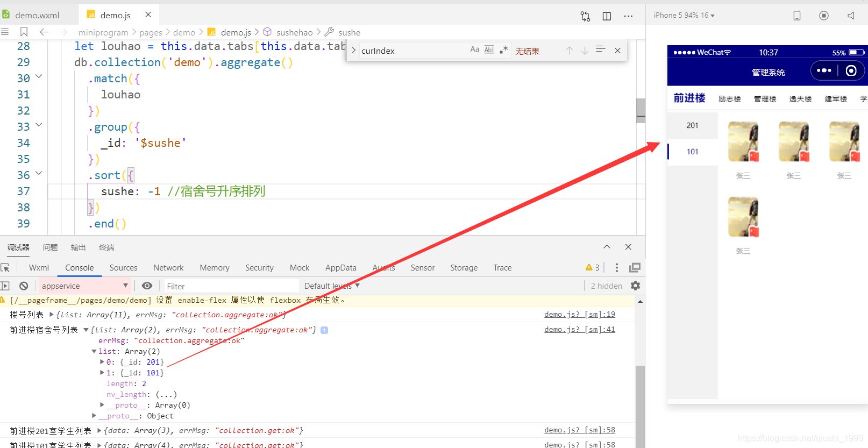Expand the 1: {_id: 101} entry
The image size is (868, 448).
(x=102, y=373)
